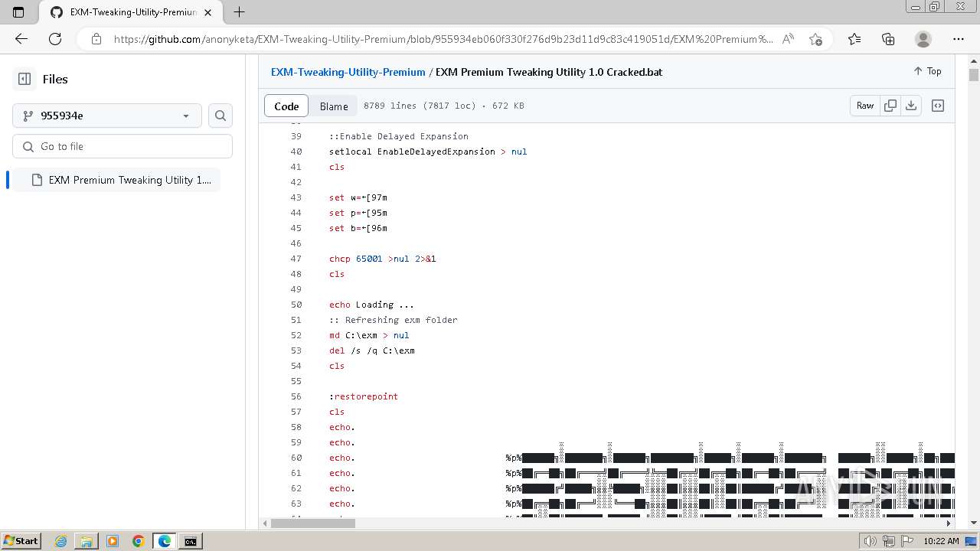
Task: Focus the Go to file field
Action: tap(122, 146)
